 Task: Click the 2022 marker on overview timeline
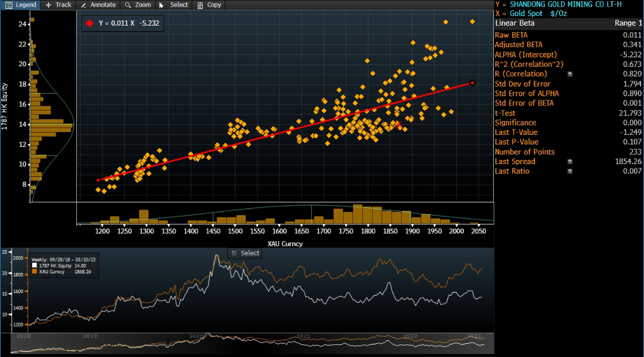410,336
